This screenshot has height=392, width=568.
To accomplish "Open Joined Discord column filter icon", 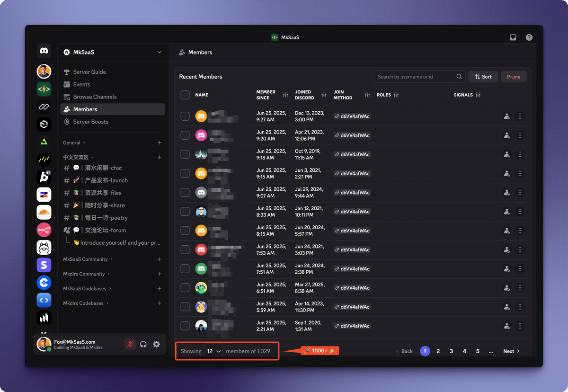I will pos(324,95).
